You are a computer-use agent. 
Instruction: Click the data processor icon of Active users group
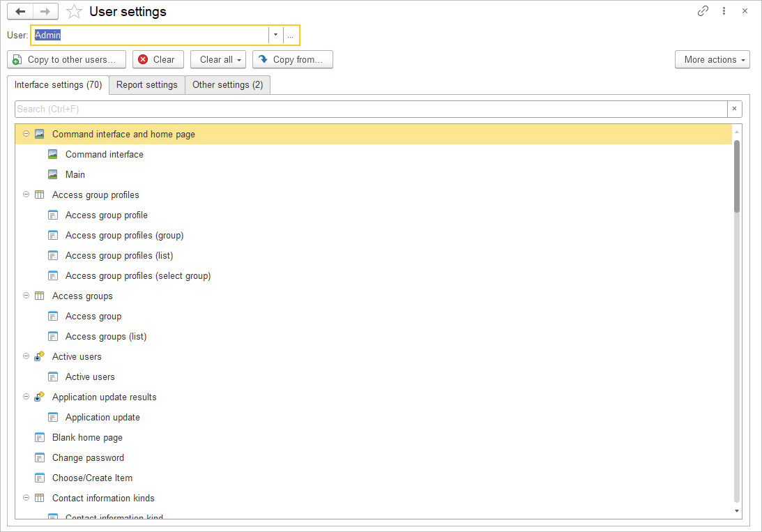coord(40,356)
